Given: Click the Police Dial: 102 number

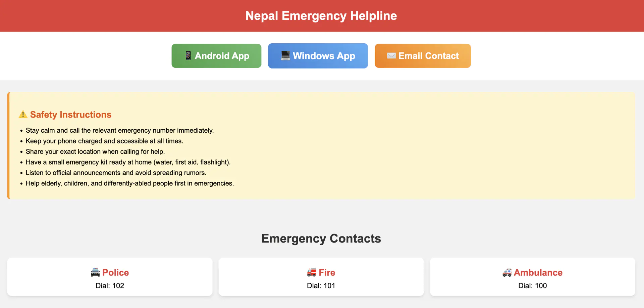Looking at the screenshot, I should tap(110, 286).
